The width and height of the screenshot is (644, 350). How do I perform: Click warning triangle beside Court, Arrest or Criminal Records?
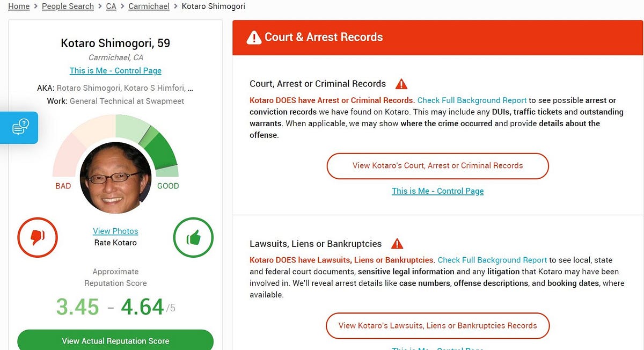point(401,84)
